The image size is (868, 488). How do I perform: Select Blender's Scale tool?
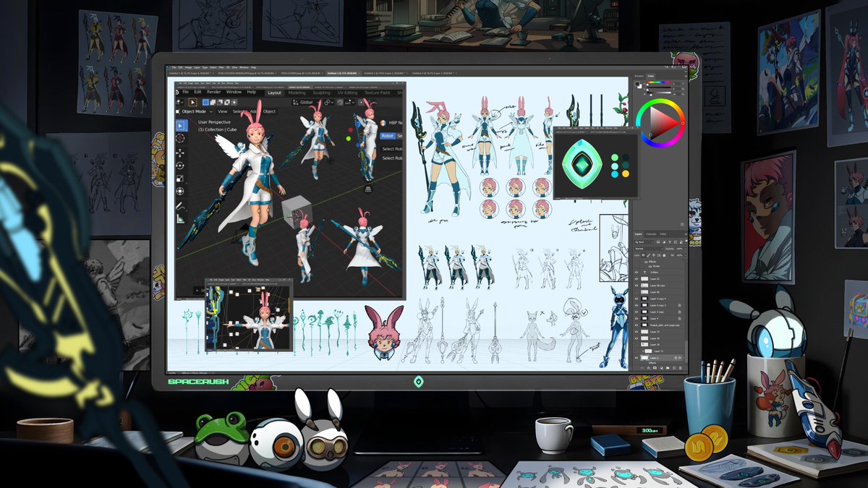(181, 179)
